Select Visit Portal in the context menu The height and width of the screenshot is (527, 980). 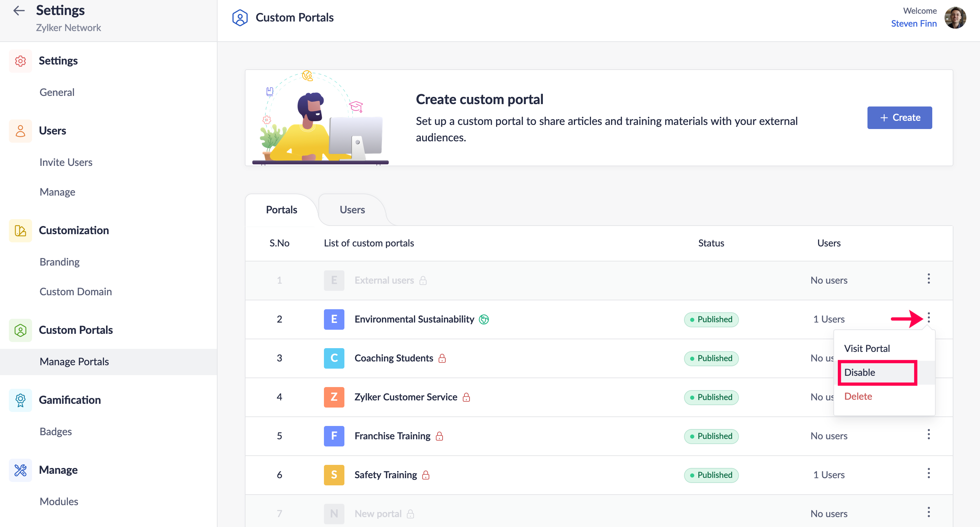(867, 348)
